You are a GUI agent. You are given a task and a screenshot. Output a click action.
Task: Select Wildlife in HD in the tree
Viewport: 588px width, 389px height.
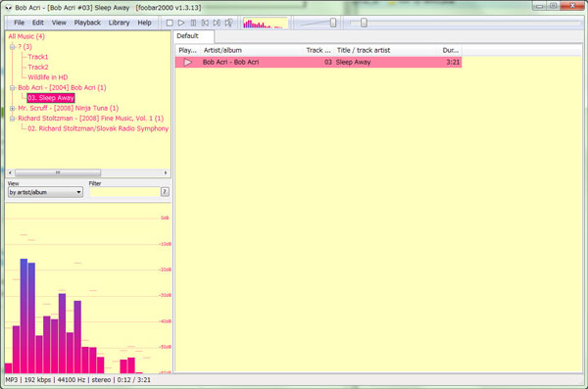click(48, 77)
